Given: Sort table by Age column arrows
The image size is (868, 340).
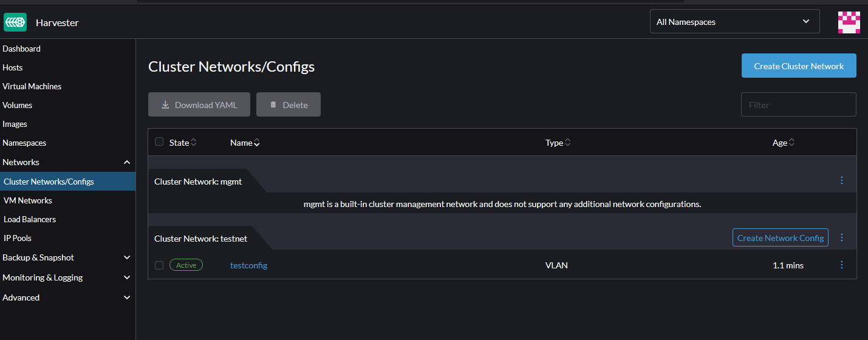Looking at the screenshot, I should (x=791, y=143).
